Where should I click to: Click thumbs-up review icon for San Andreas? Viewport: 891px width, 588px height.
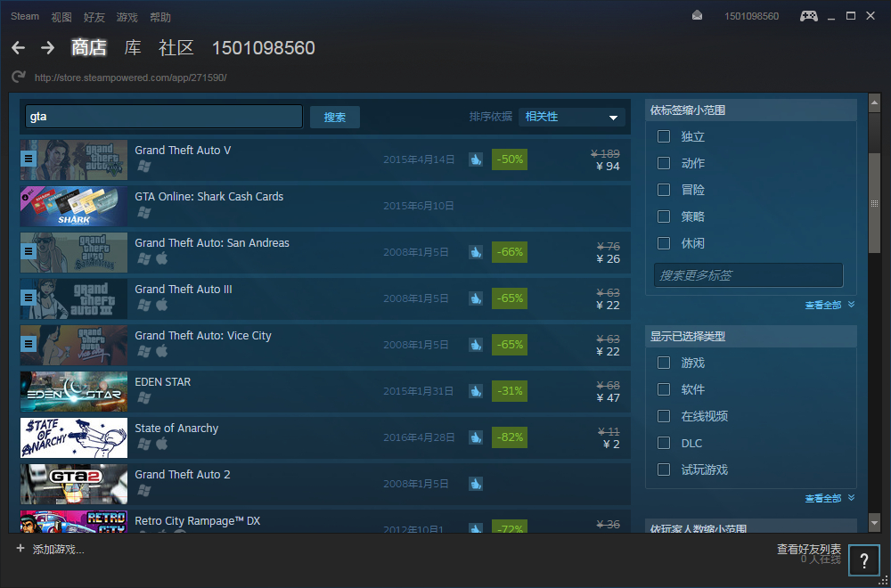[476, 252]
